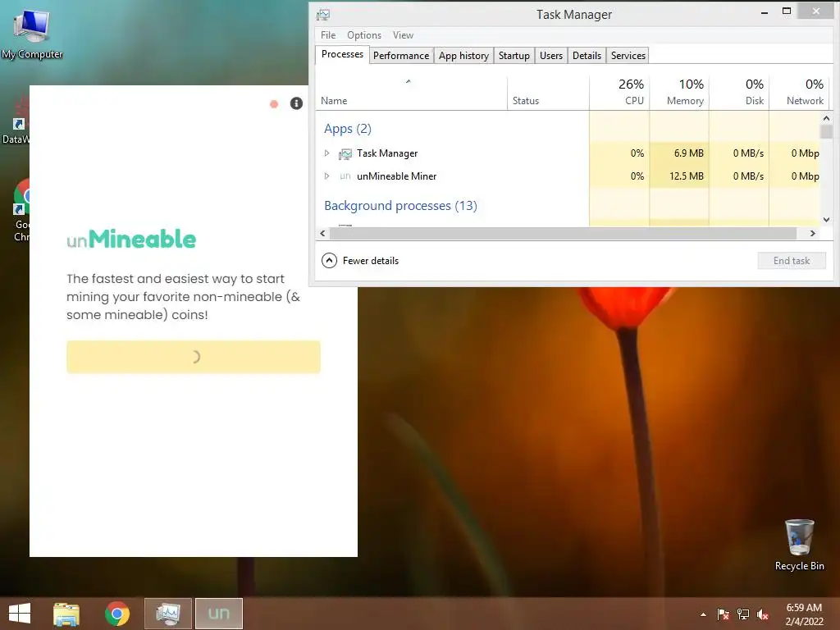Click the Action Center flag icon
The image size is (840, 630).
(x=723, y=614)
